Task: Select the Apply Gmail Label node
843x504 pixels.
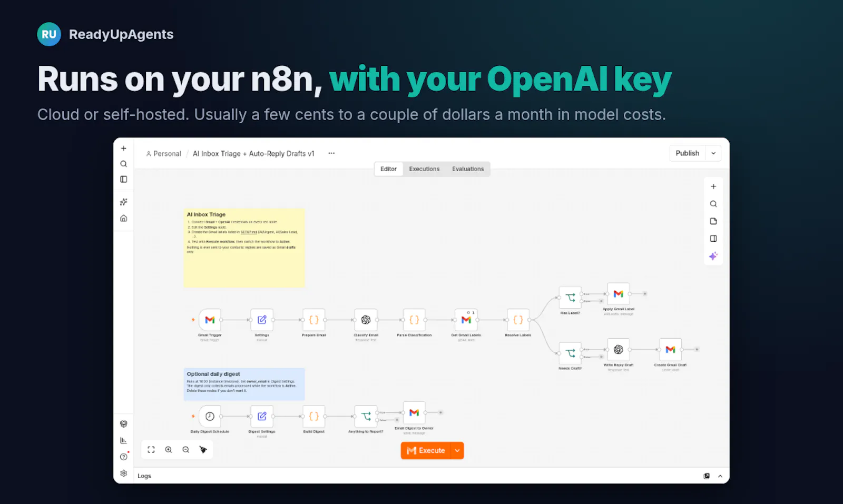Action: point(619,294)
